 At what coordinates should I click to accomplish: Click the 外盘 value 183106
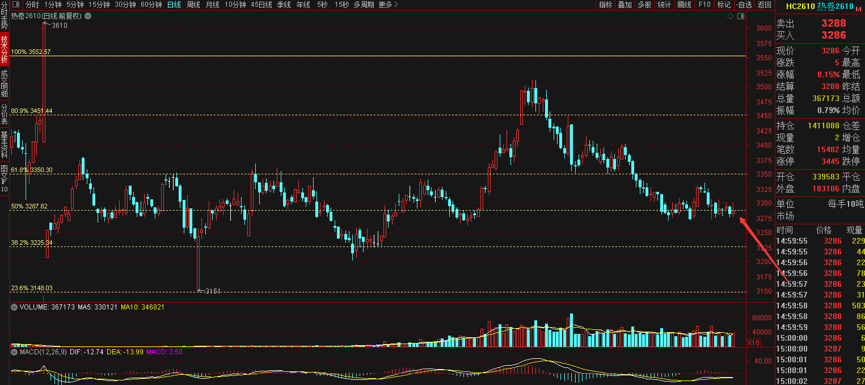(826, 189)
